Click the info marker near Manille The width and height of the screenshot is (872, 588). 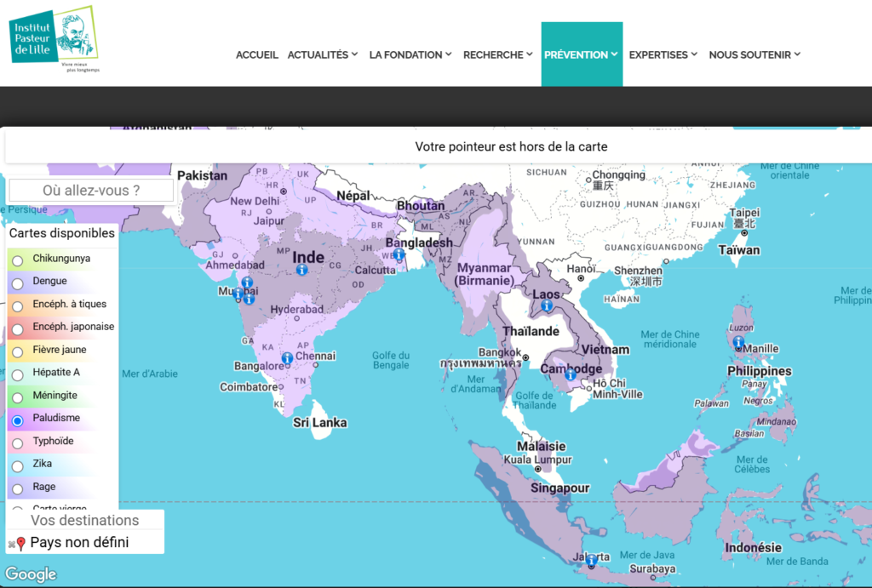[x=738, y=342]
